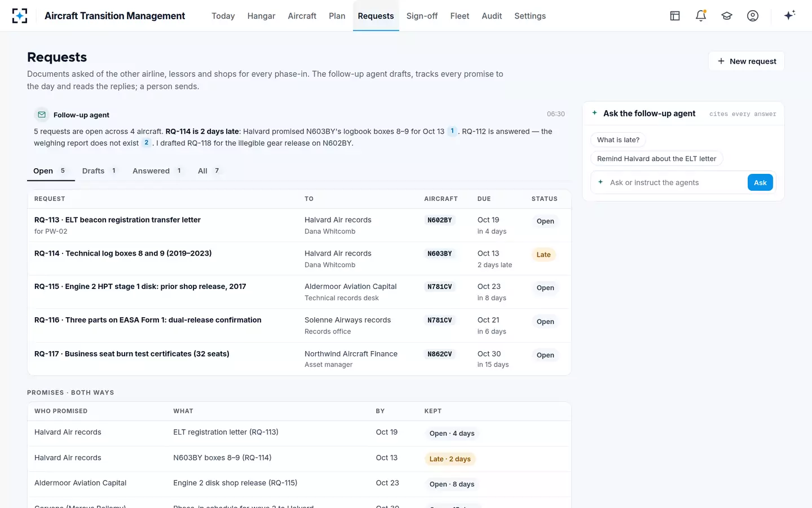Click the 'Open · 8 days' promise badge
Image resolution: width=812 pixels, height=508 pixels.
[452, 484]
